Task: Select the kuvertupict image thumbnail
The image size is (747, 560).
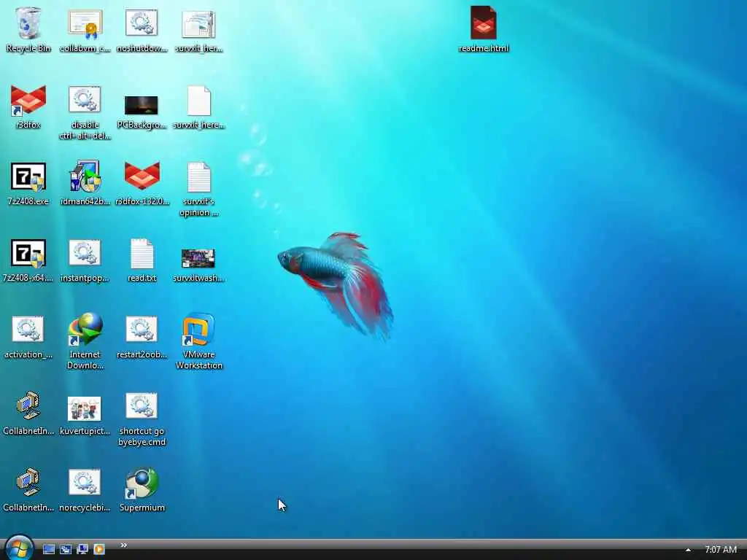Action: click(85, 415)
